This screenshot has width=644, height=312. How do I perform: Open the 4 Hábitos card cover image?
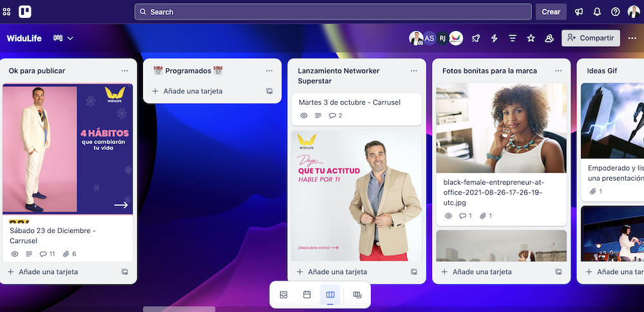pos(68,149)
